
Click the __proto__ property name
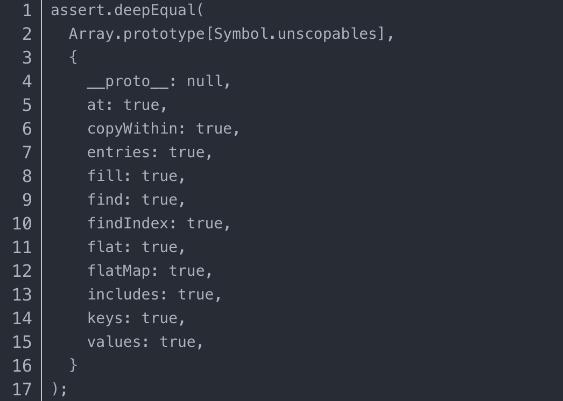[127, 82]
